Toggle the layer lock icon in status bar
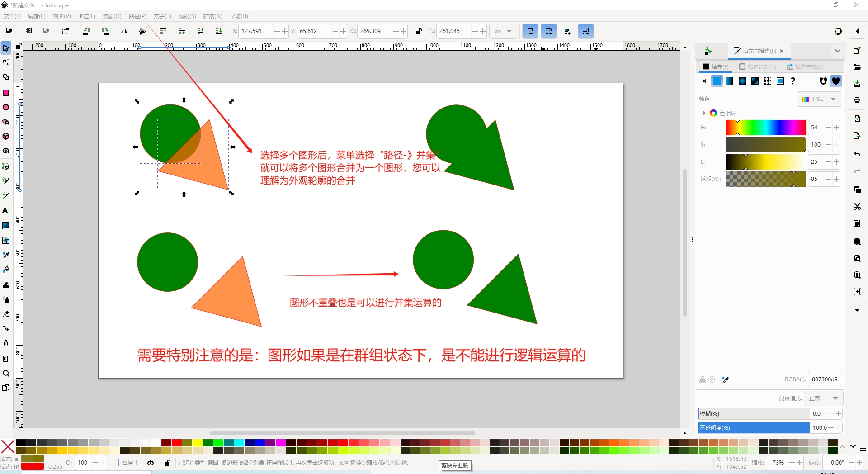Image resolution: width=868 pixels, height=474 pixels. coord(167,463)
